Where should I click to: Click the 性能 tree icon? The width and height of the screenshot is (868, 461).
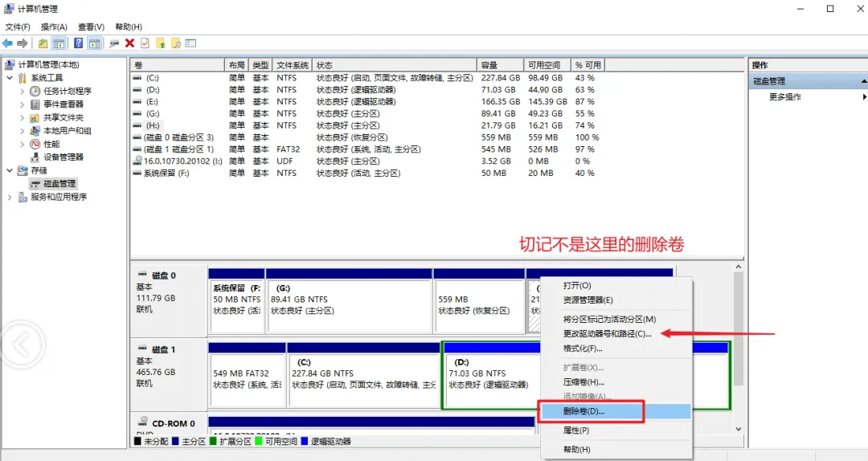pyautogui.click(x=35, y=144)
